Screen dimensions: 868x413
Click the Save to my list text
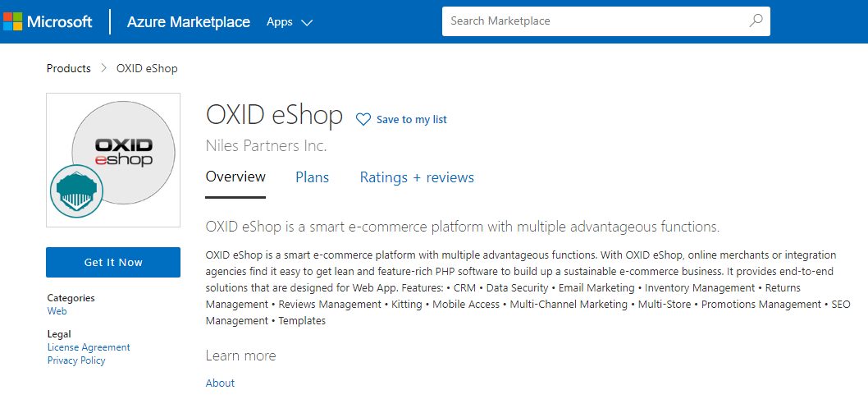pyautogui.click(x=411, y=120)
